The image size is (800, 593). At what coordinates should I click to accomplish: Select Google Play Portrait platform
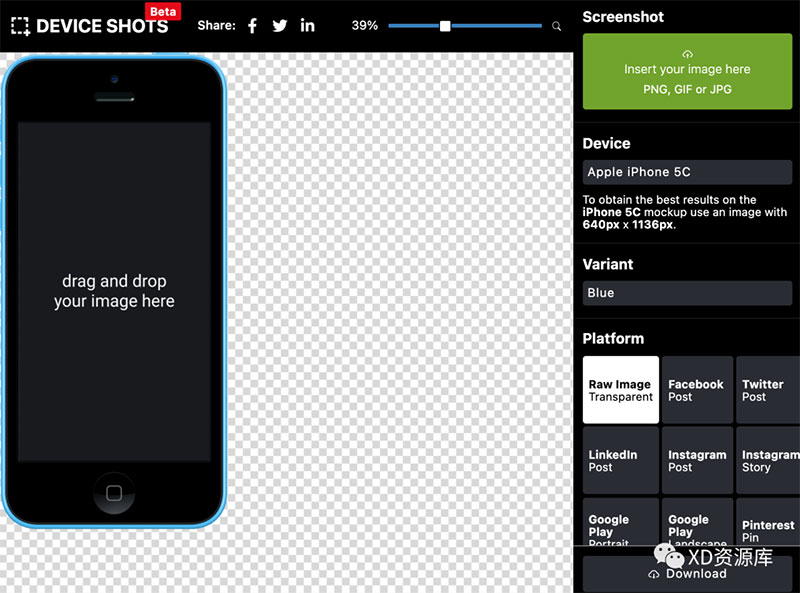(x=621, y=522)
